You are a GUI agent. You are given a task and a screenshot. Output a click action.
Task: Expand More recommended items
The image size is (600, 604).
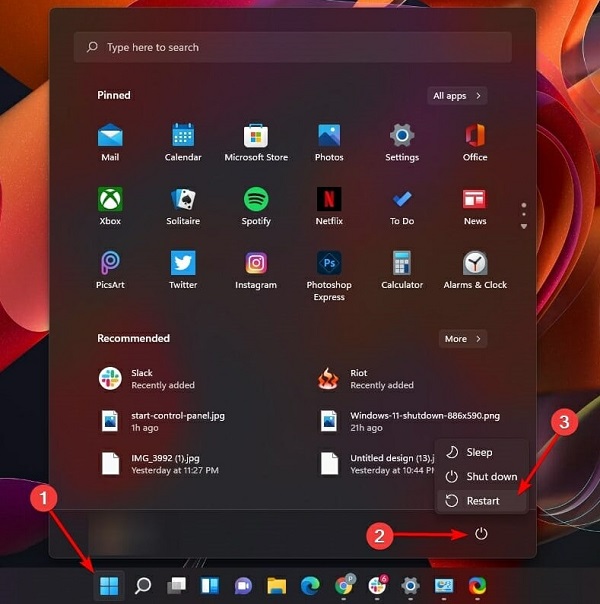tap(463, 339)
